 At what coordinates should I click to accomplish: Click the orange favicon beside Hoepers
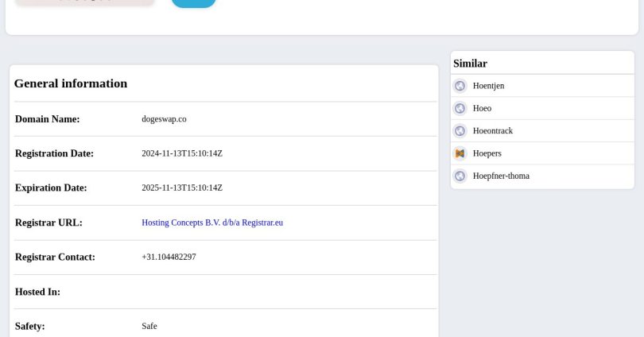pyautogui.click(x=460, y=153)
